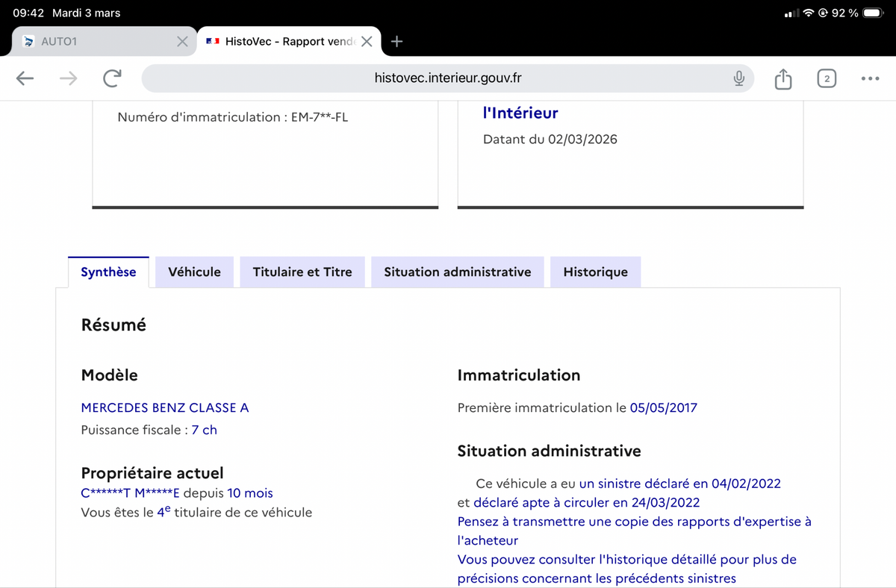Open the browser three-dots menu

[x=870, y=78]
